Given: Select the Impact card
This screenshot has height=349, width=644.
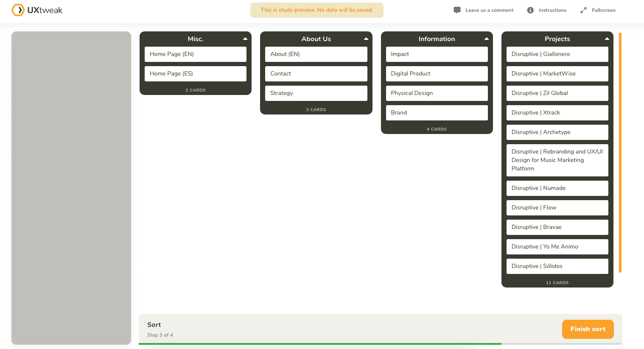Looking at the screenshot, I should (x=437, y=54).
